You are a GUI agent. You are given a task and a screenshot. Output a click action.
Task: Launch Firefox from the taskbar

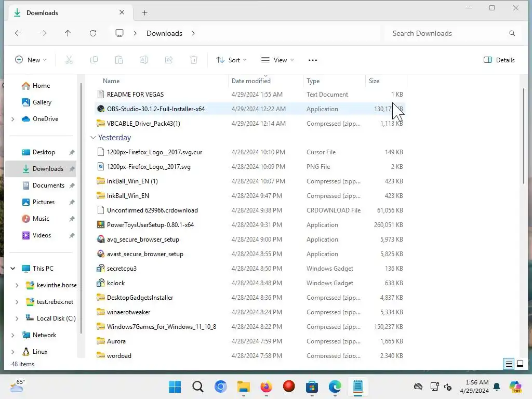267,387
